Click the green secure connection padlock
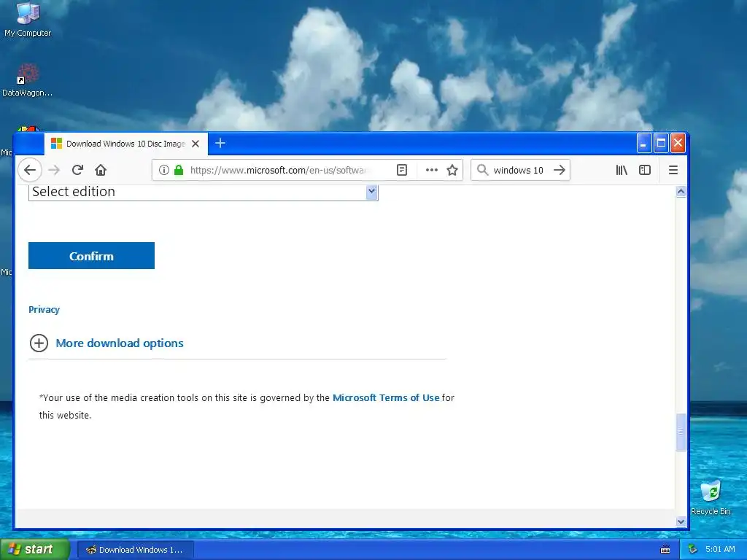The width and height of the screenshot is (747, 560). [x=179, y=170]
